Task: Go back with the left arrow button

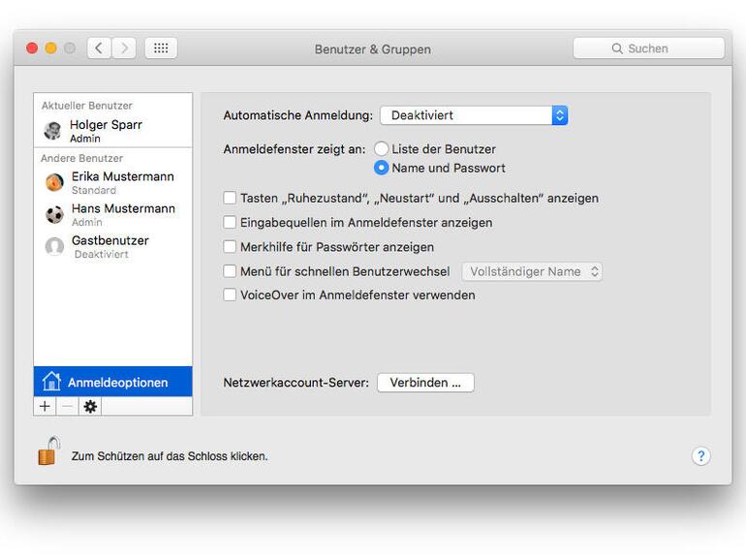Action: click(99, 48)
